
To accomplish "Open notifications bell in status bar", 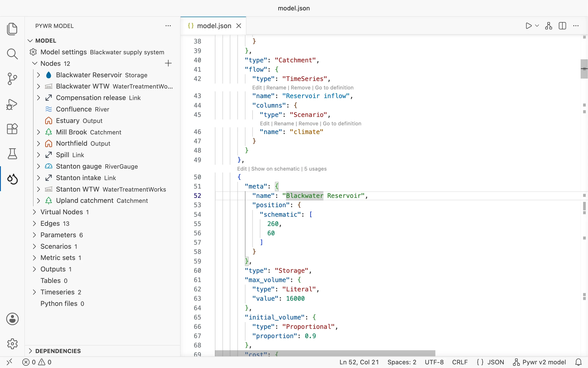I will pos(578,362).
